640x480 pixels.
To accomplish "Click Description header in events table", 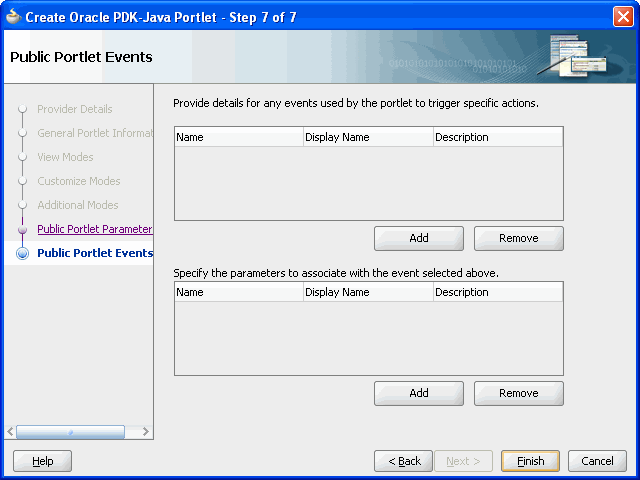I will coord(498,137).
